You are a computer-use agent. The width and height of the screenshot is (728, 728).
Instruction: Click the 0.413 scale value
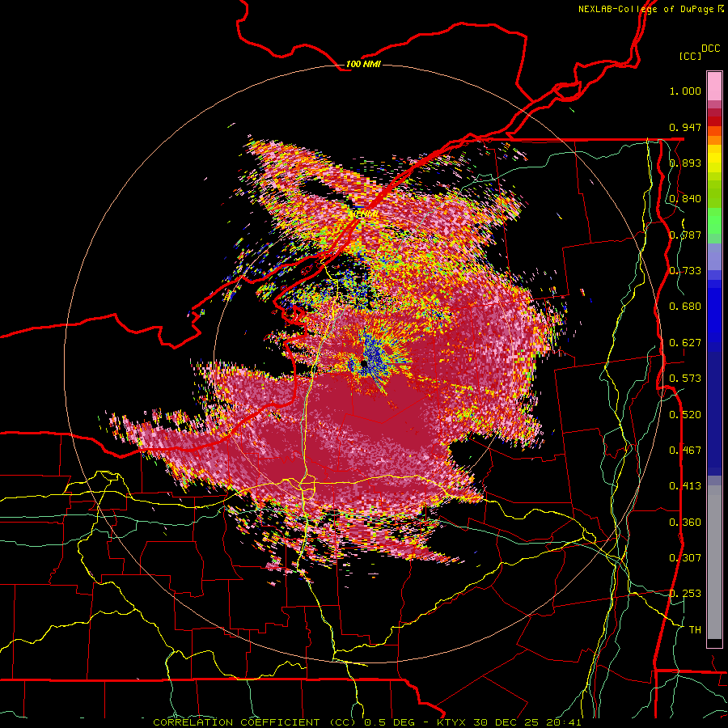pos(685,486)
